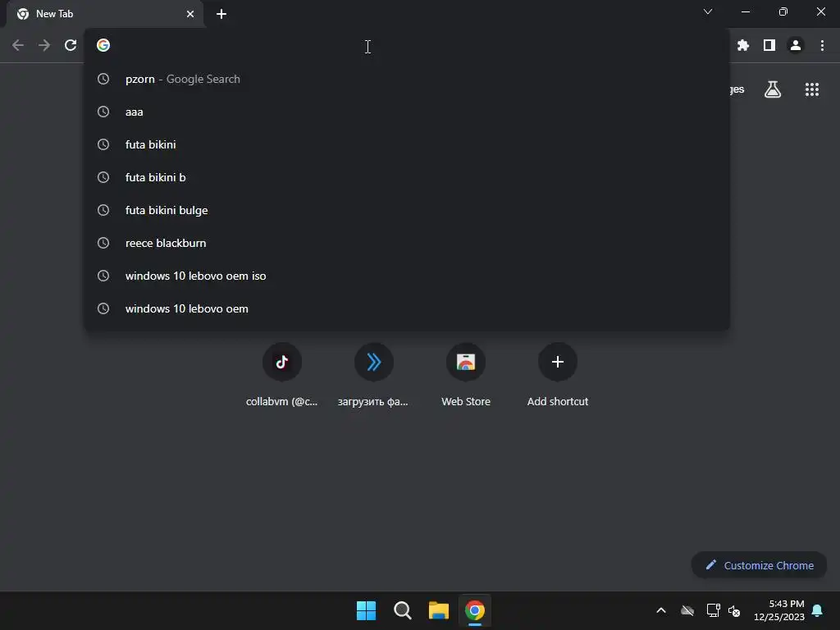Reload the page with the refresh icon
The image size is (840, 630).
coord(71,46)
